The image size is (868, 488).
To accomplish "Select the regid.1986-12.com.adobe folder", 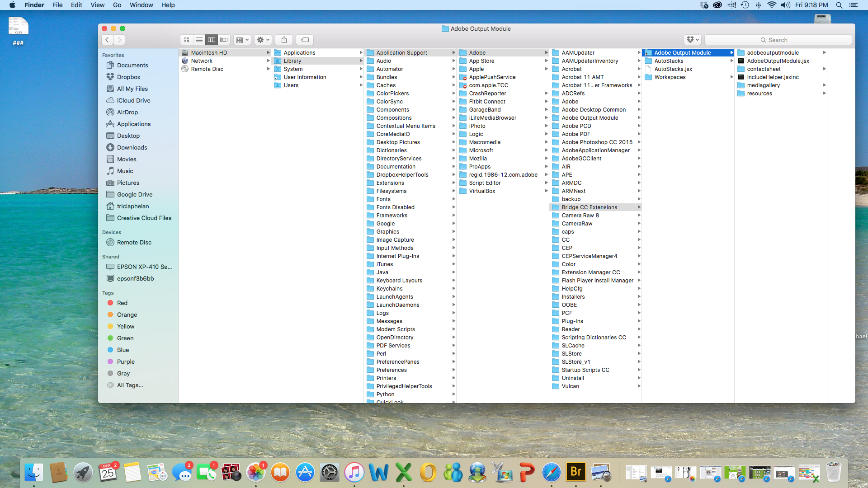I will [x=503, y=174].
